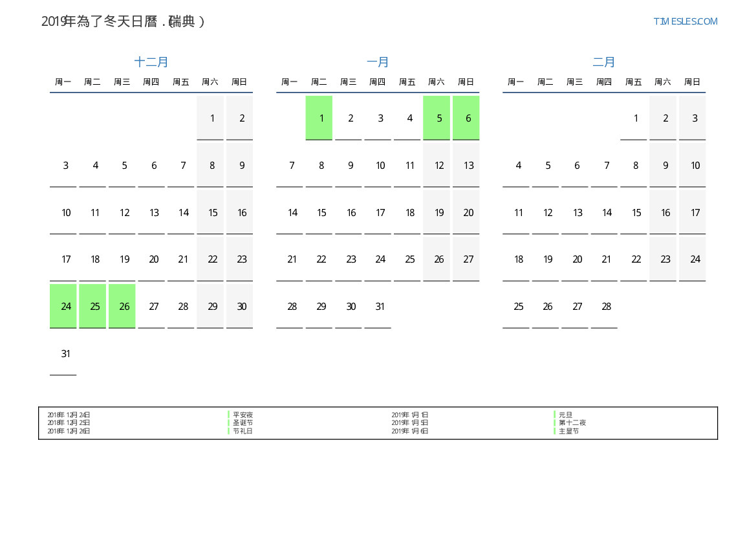The image size is (756, 535).
Task: Select the 元旦 legend entry
Action: (565, 415)
